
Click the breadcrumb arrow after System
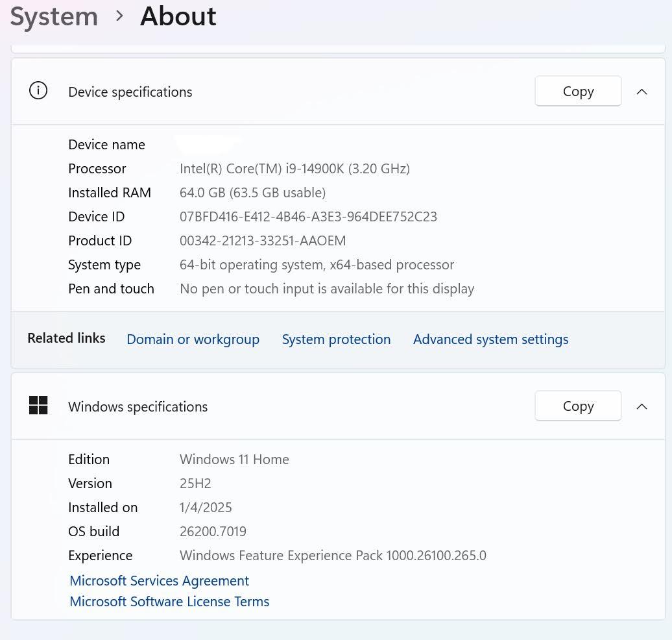[x=119, y=16]
